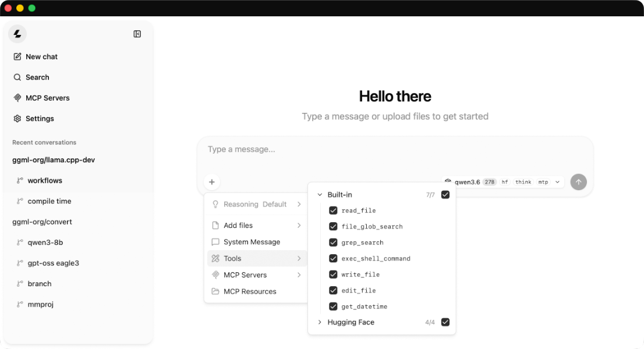Screen dimensions: 644x349
Task: Collapse the Built-in tools group
Action: pos(320,195)
